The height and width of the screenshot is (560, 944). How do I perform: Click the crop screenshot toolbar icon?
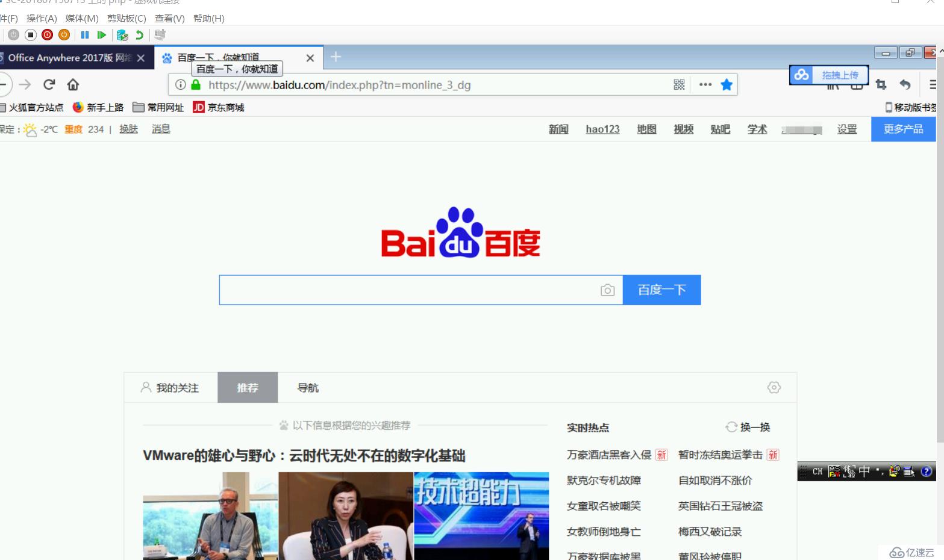click(881, 85)
